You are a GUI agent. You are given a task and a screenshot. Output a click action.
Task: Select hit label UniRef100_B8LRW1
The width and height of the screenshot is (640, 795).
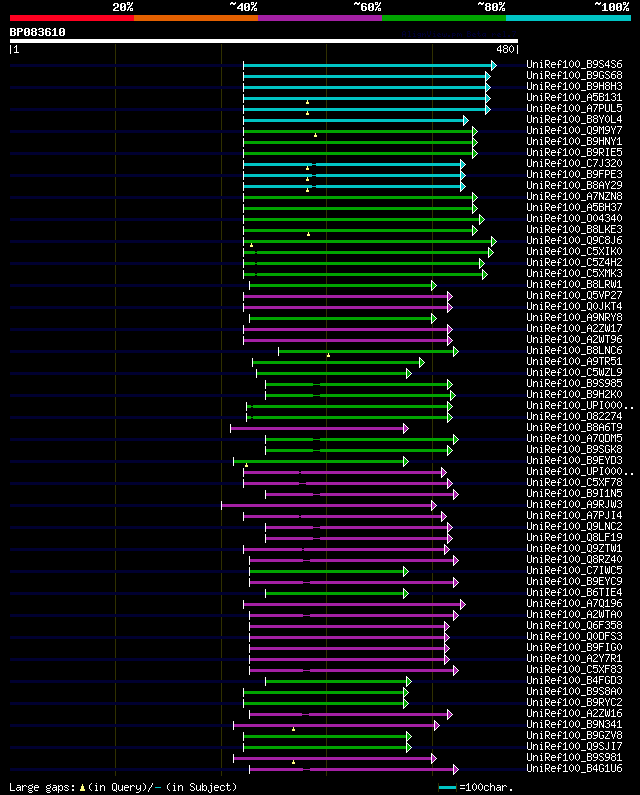point(574,284)
